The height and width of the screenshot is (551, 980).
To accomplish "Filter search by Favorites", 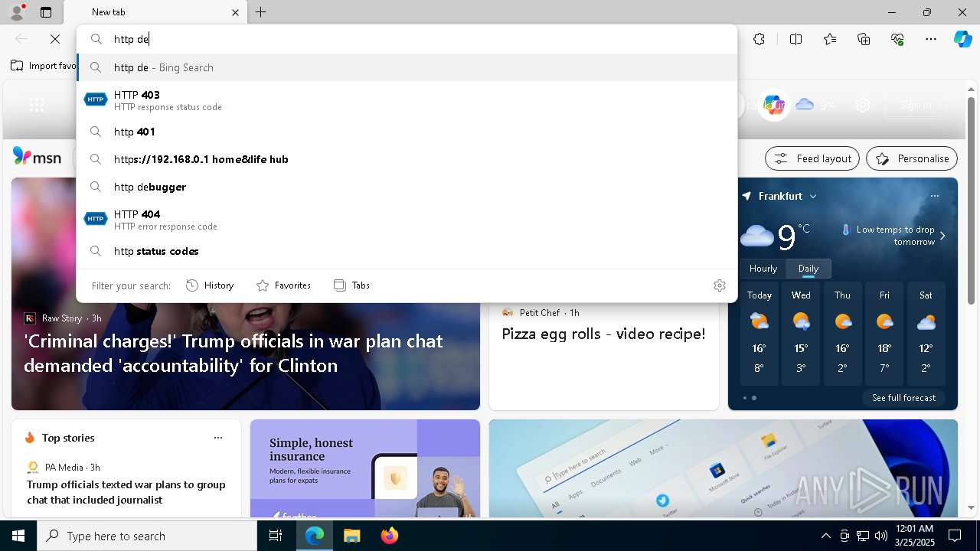I will [283, 285].
